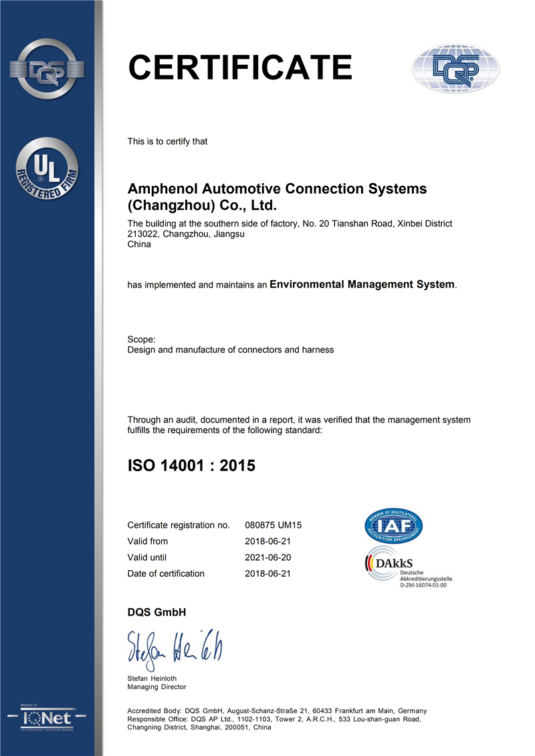Screen dimensions: 535x756
Task: Click the CERTIFICATE heading
Action: [240, 67]
